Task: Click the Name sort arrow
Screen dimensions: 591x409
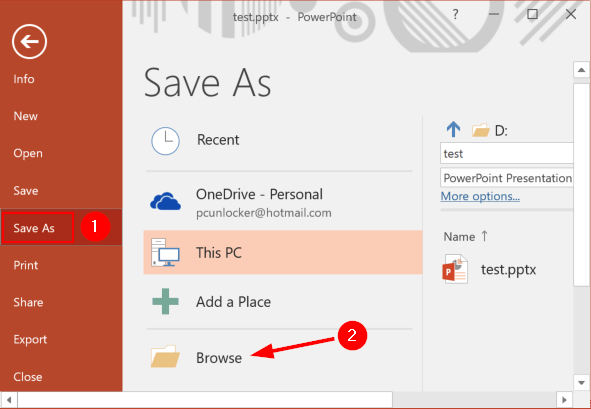Action: pos(484,236)
